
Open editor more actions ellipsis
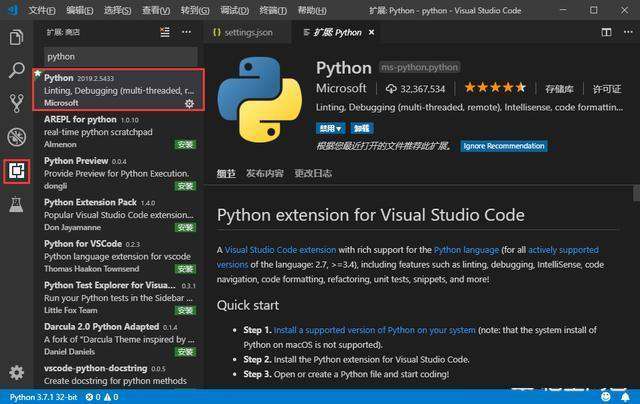point(629,32)
